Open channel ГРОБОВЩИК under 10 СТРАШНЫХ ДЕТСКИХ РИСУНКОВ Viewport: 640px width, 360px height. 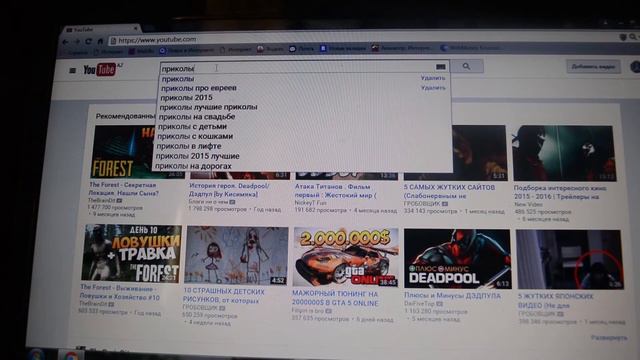(x=200, y=307)
